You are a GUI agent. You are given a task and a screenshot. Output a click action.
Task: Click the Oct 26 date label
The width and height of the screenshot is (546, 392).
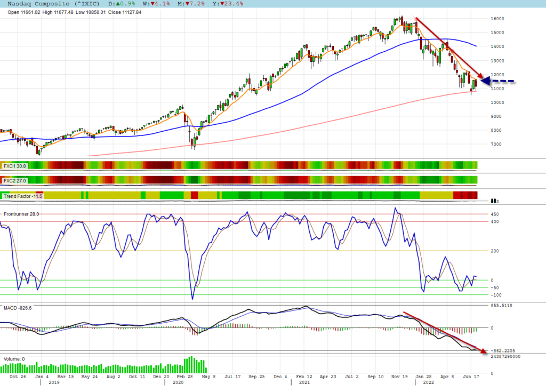tap(18, 377)
